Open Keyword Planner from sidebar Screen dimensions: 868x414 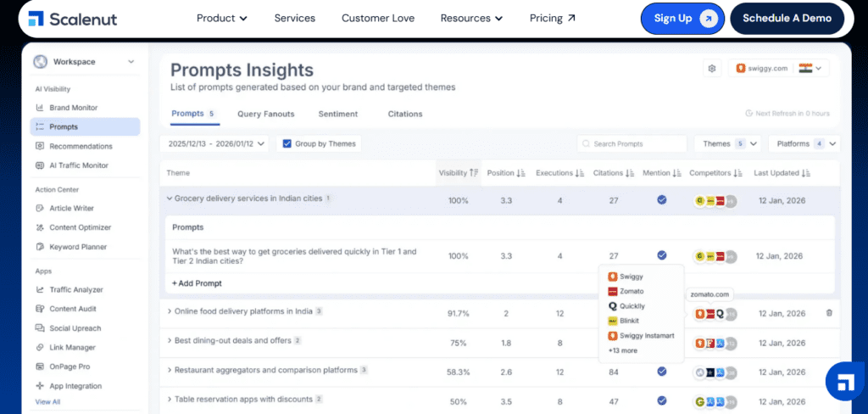click(x=77, y=247)
